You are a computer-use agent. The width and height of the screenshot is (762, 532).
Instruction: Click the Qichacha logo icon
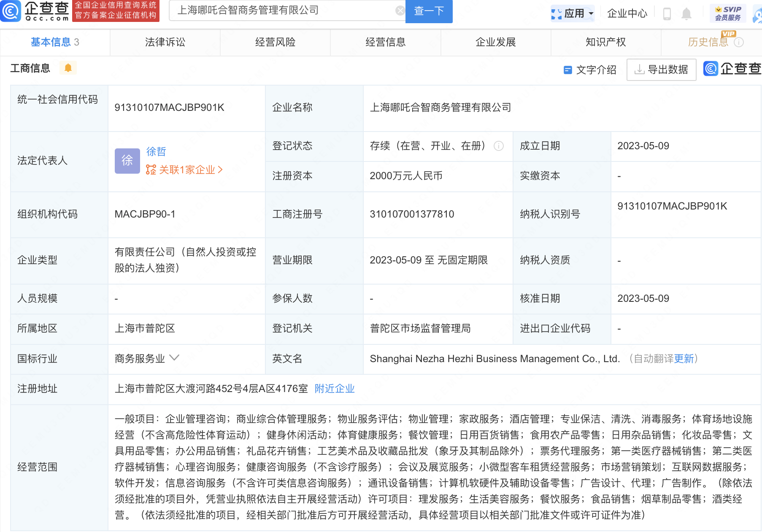11,11
